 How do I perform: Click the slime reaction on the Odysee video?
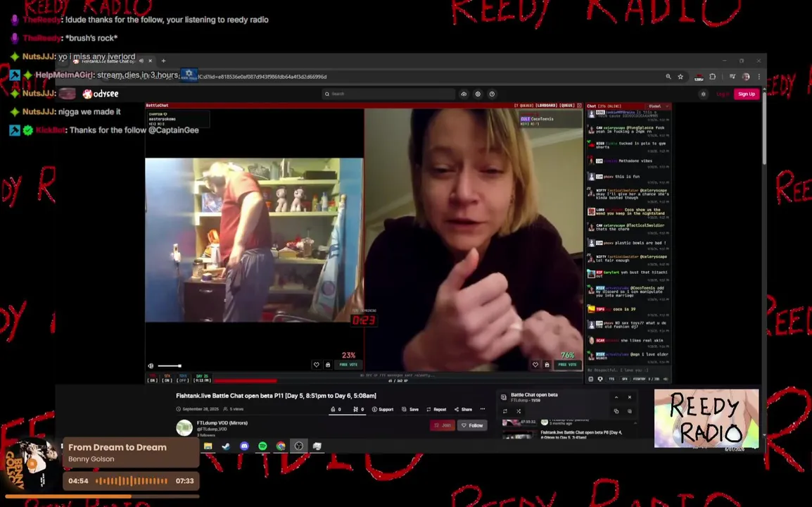point(358,409)
